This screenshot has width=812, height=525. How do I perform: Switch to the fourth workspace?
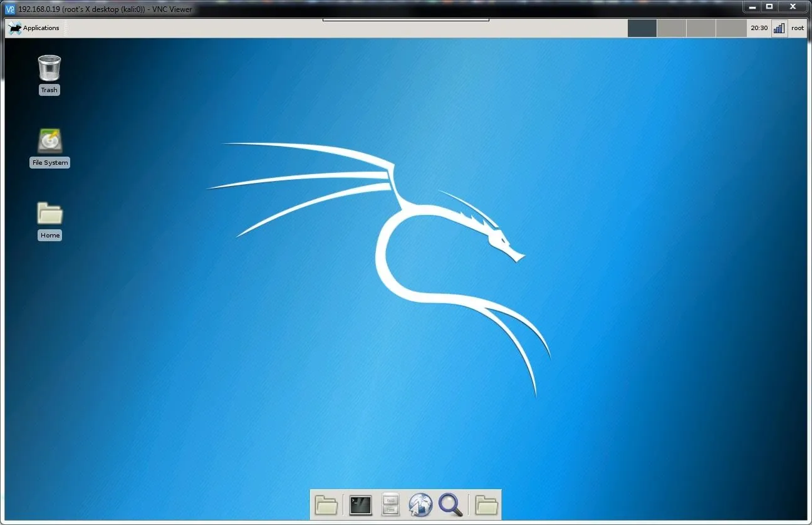click(731, 28)
